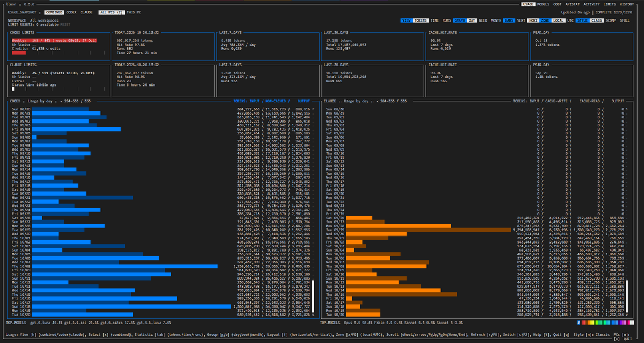Open the ACTIVITY tab
The image size is (644, 343).
(x=591, y=4)
